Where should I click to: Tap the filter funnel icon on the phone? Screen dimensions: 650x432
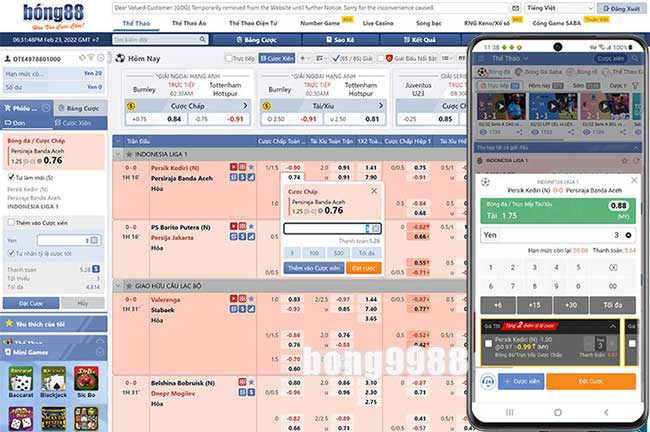(x=635, y=85)
